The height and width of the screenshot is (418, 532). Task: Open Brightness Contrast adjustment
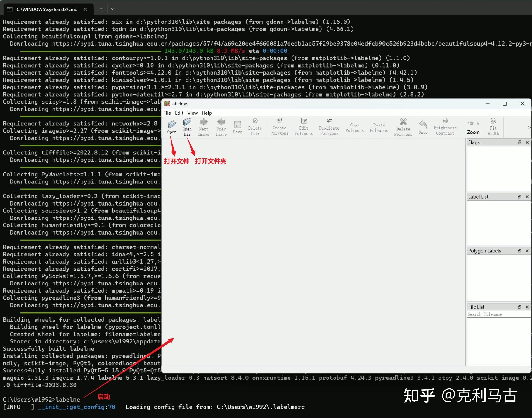pyautogui.click(x=445, y=127)
